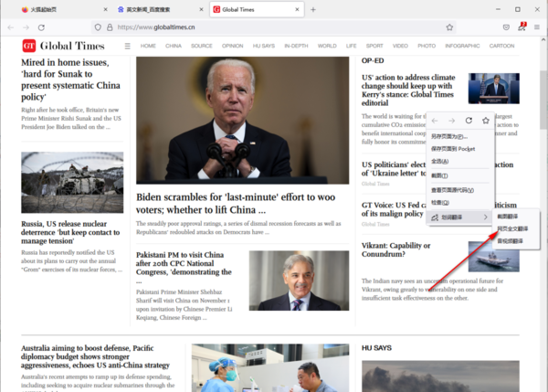Image resolution: width=548 pixels, height=392 pixels.
Task: Click the Biden at podium main photo
Action: 243,121
